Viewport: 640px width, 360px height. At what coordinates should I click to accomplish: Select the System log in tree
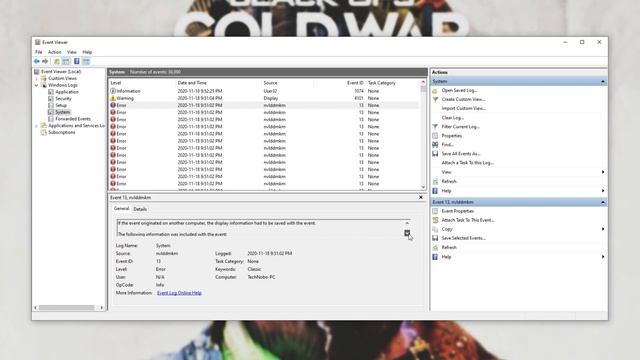(62, 112)
